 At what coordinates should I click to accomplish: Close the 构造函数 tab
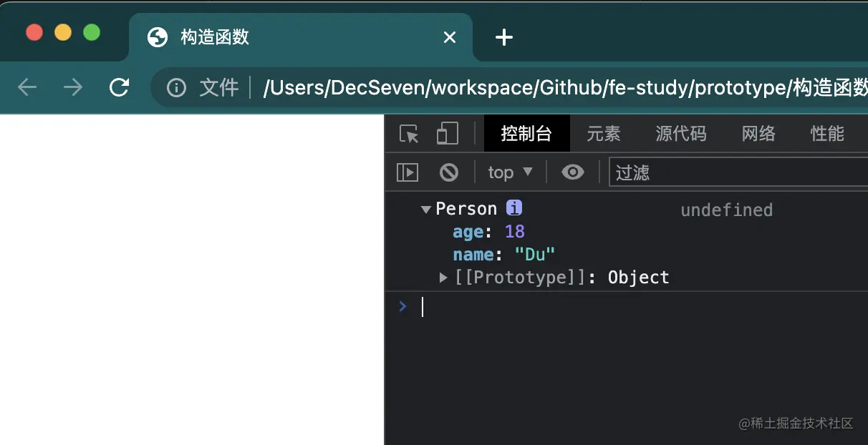pyautogui.click(x=450, y=37)
